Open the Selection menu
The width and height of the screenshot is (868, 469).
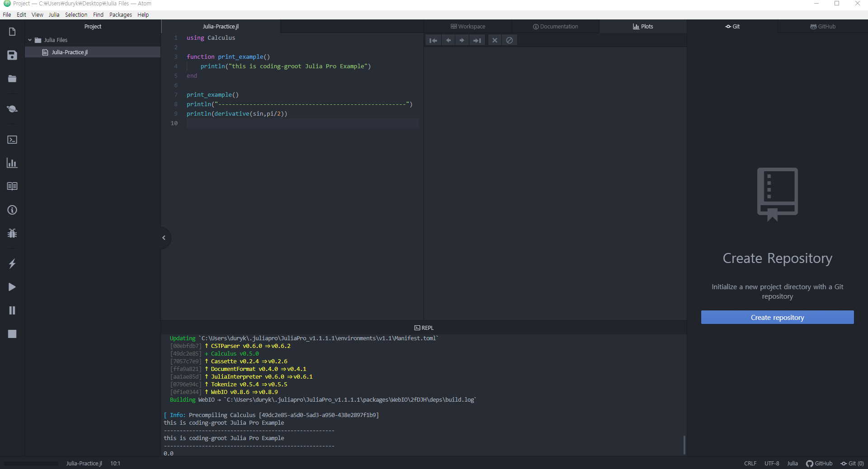point(76,14)
